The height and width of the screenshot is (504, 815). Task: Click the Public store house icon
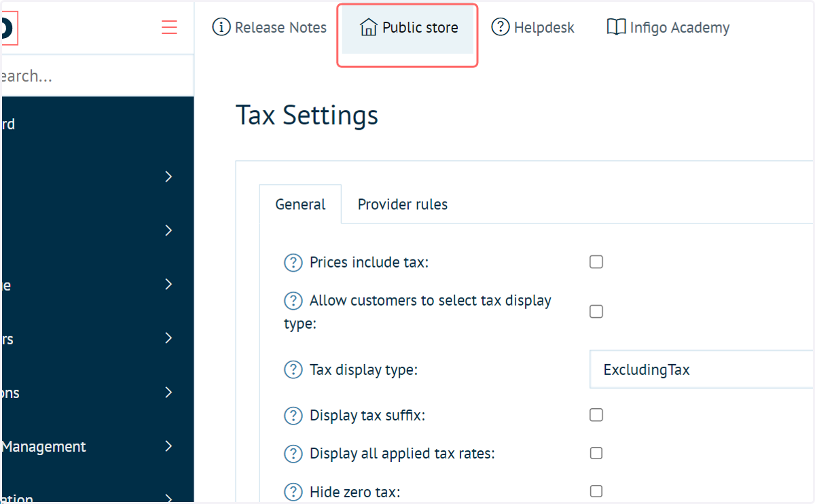[x=368, y=28]
